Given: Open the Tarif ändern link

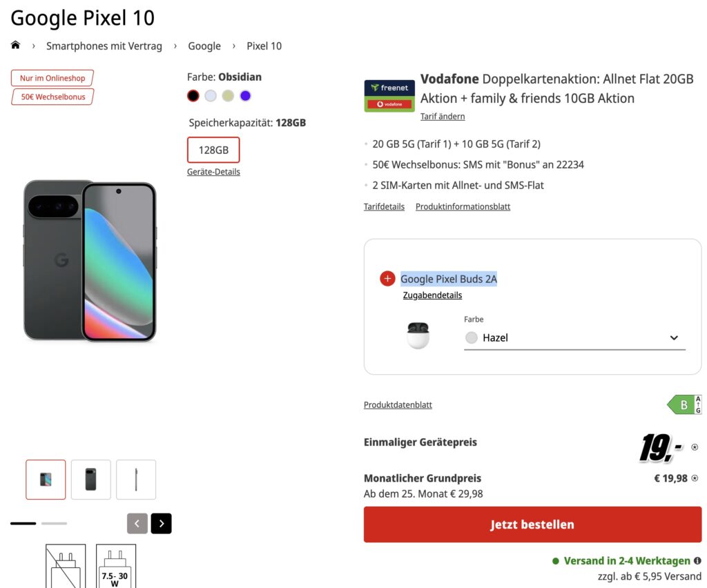Looking at the screenshot, I should click(x=443, y=116).
